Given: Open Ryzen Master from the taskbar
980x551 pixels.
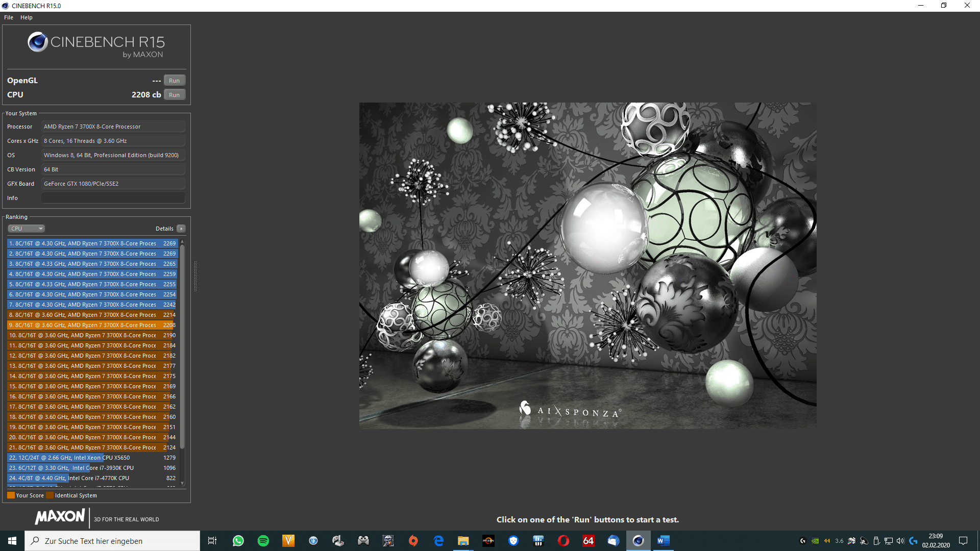Looking at the screenshot, I should 488,541.
